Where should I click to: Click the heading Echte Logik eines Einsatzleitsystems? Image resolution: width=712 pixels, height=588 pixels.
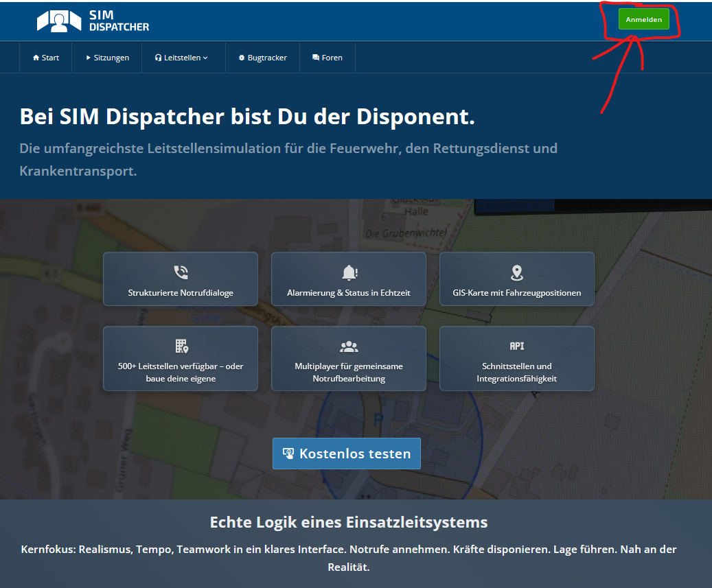[349, 522]
